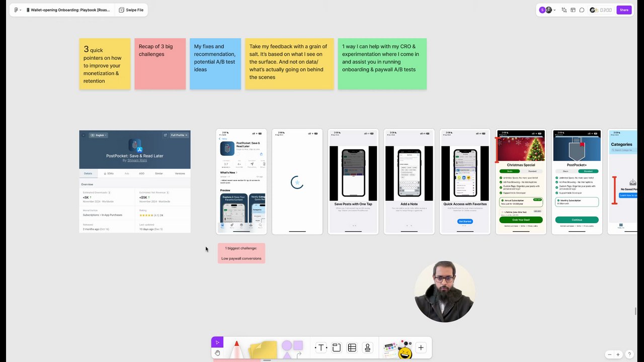Select the connector arrow tool

coord(298,355)
